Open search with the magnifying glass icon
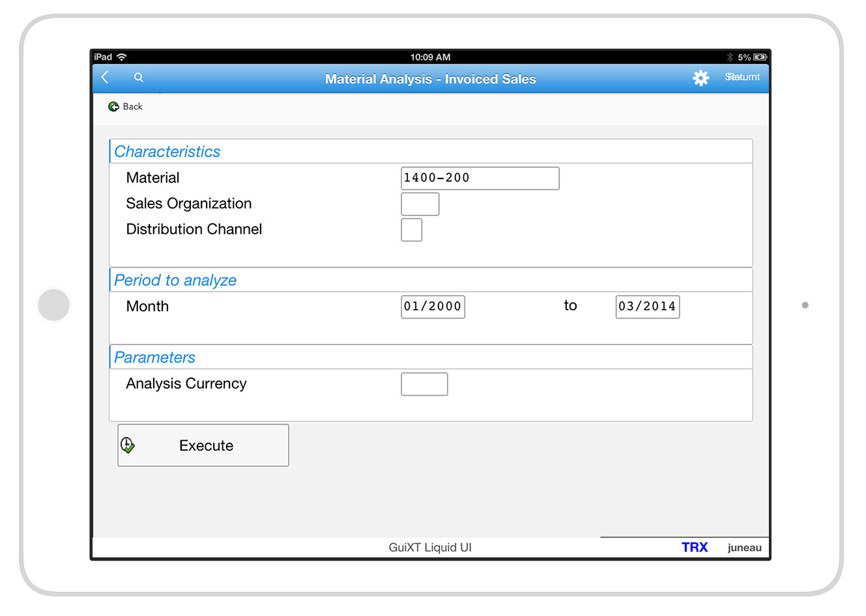866x616 pixels. point(138,77)
